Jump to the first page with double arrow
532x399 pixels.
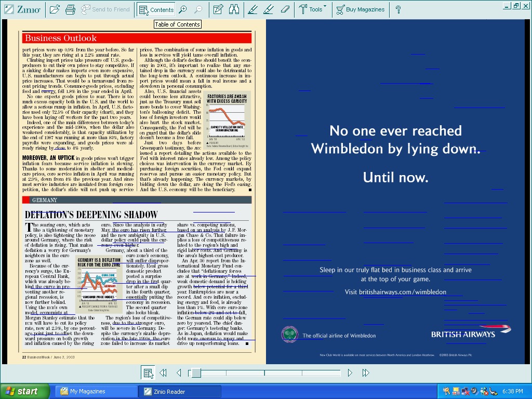tap(163, 373)
